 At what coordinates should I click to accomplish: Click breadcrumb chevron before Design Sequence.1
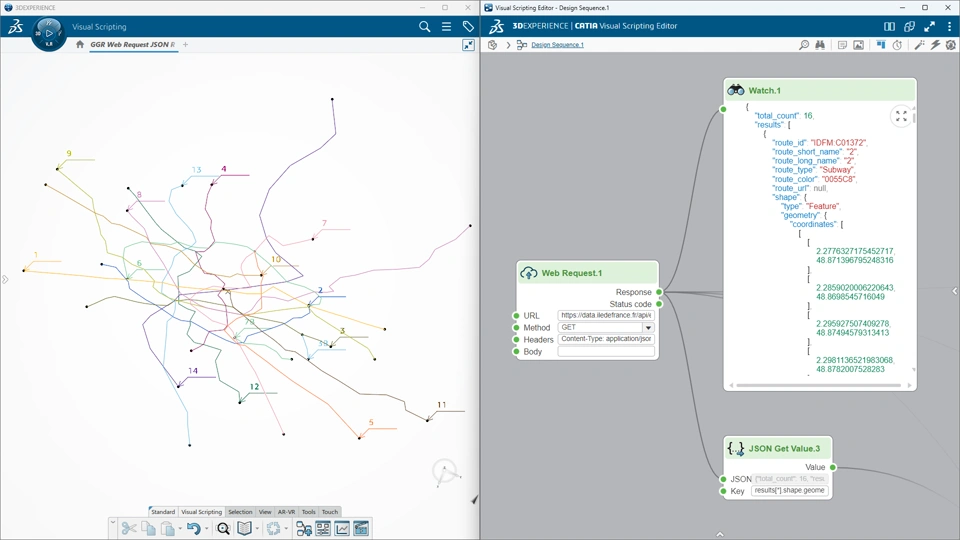click(x=508, y=45)
